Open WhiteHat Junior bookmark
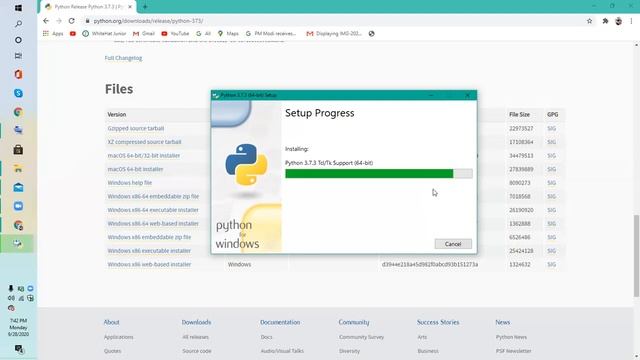Viewport: 640px width, 360px height. click(x=104, y=33)
